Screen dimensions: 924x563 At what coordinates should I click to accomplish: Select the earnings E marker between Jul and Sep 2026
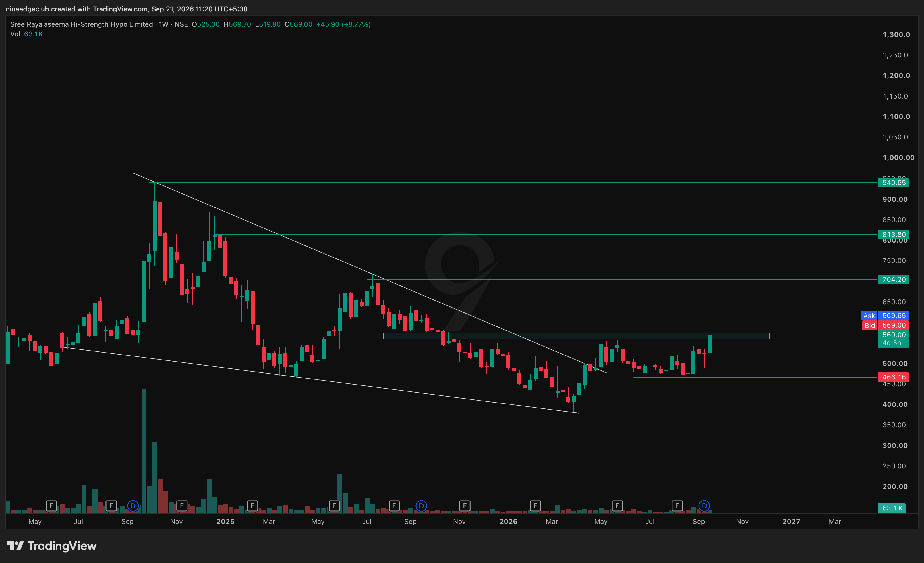[x=677, y=506]
